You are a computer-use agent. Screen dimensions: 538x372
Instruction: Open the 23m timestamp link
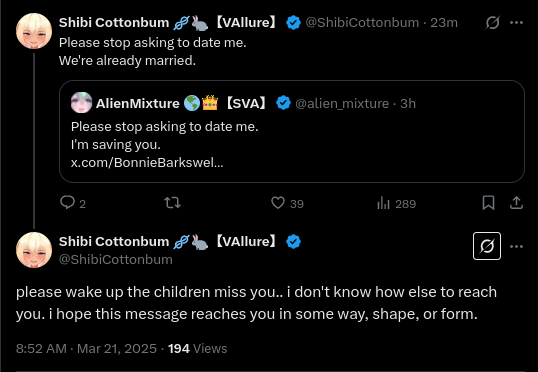click(x=444, y=23)
